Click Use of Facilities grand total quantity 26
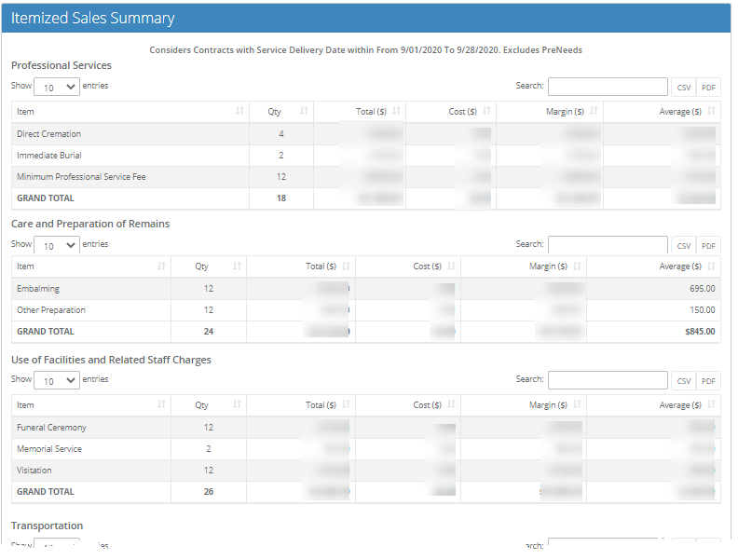The image size is (738, 560). 209,492
